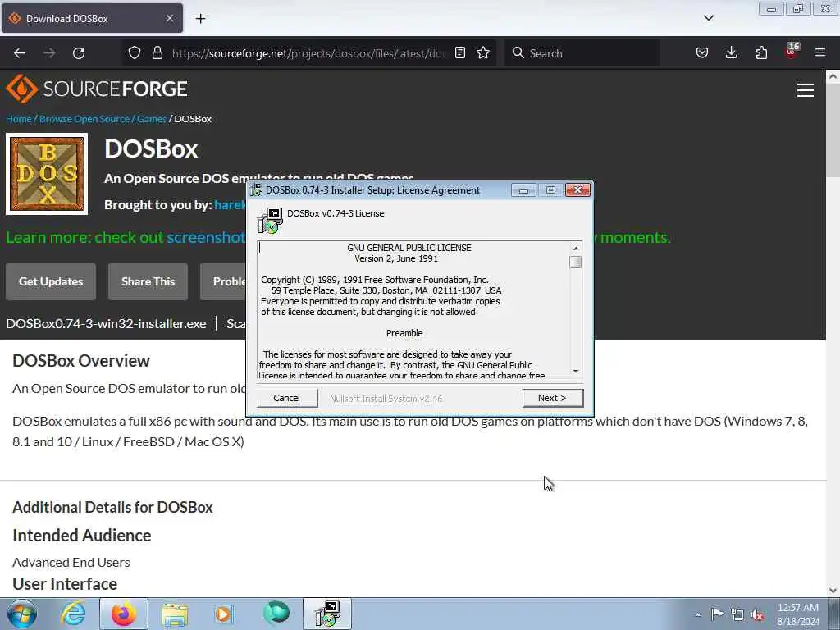This screenshot has height=630, width=840.
Task: Click the Get Updates button
Action: (51, 281)
